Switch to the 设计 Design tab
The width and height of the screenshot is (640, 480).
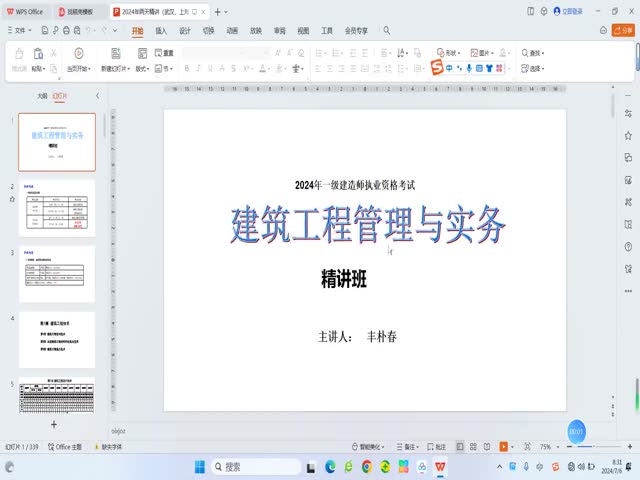coord(185,31)
